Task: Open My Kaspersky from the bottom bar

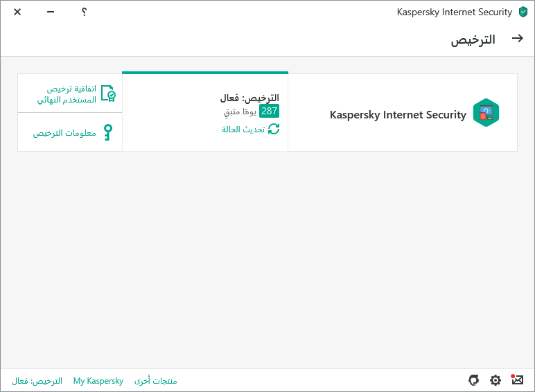Action: coord(98,381)
